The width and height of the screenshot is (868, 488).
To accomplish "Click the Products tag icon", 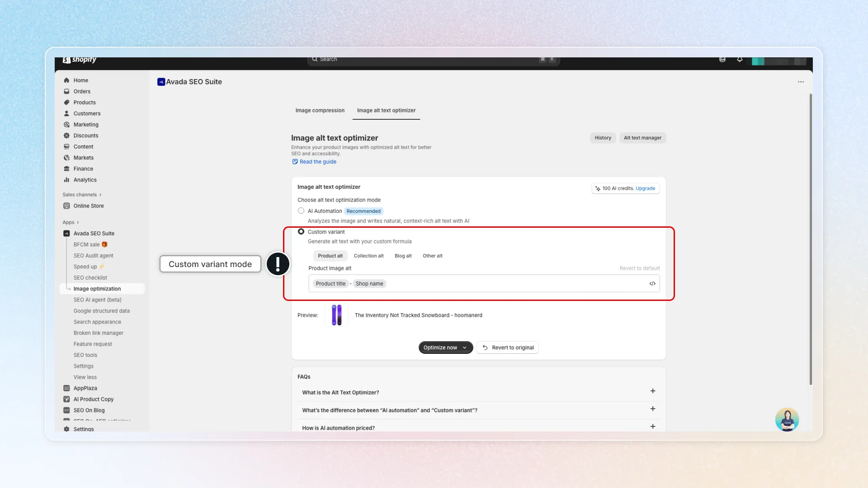I will 66,103.
